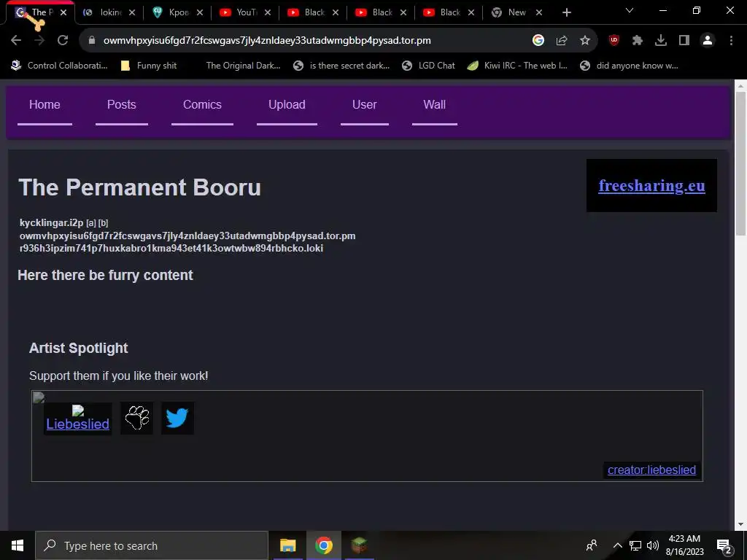Open File Explorer from taskbar

tap(287, 545)
